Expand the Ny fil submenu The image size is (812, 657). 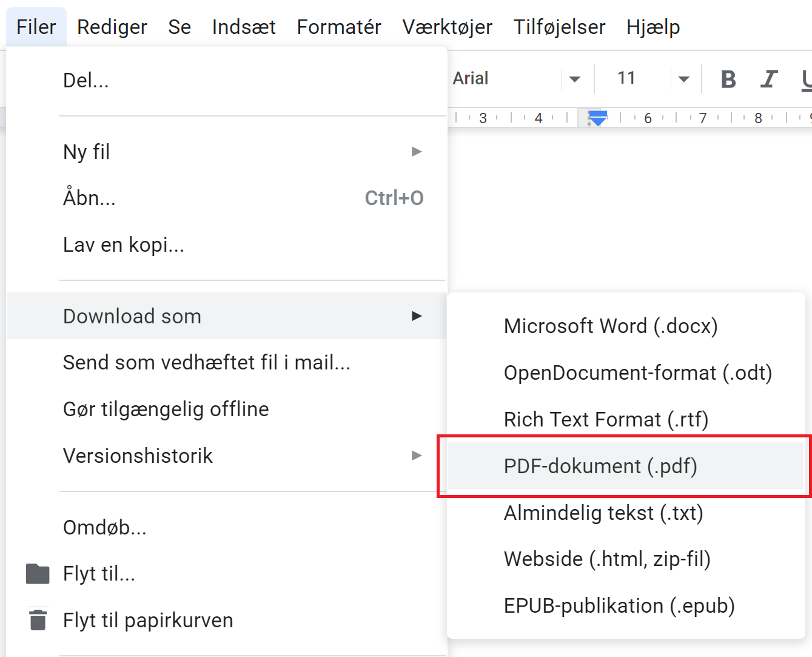click(416, 152)
